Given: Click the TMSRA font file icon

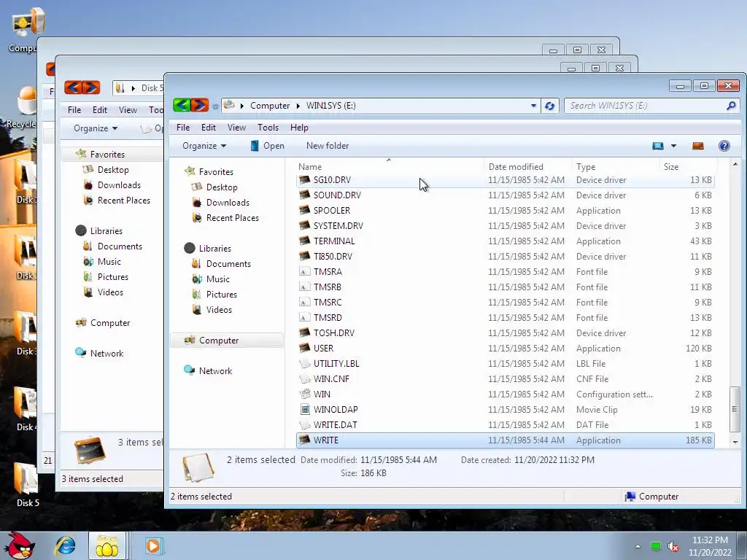Looking at the screenshot, I should pyautogui.click(x=304, y=271).
